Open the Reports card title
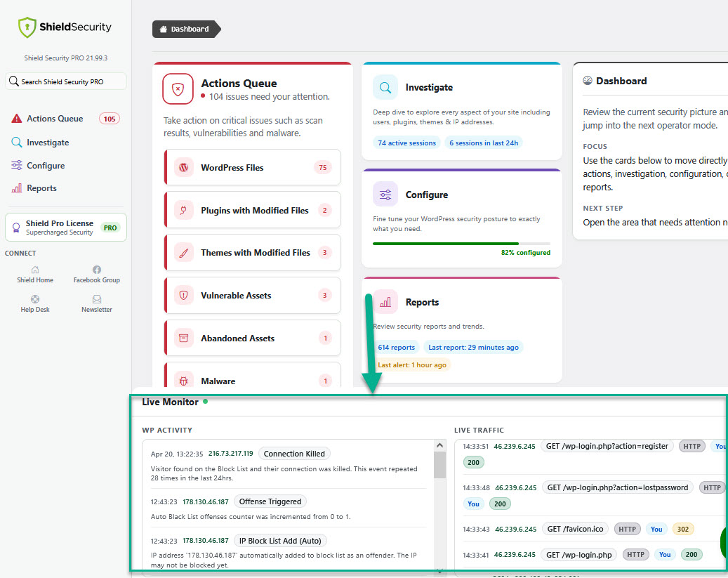Image resolution: width=728 pixels, height=578 pixels. pos(422,302)
